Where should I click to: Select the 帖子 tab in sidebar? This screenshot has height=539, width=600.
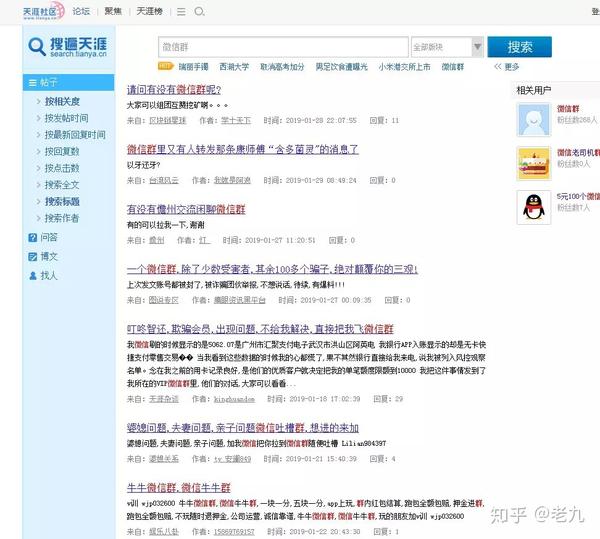pos(68,82)
